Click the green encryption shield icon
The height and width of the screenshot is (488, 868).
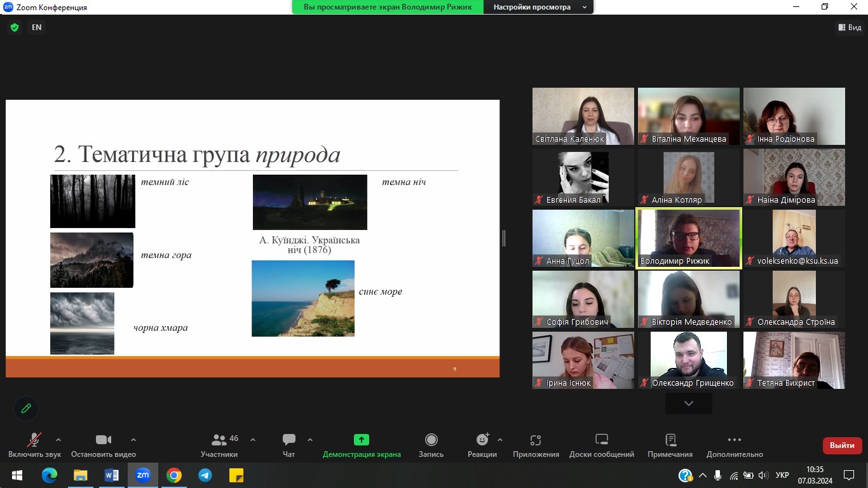point(15,27)
